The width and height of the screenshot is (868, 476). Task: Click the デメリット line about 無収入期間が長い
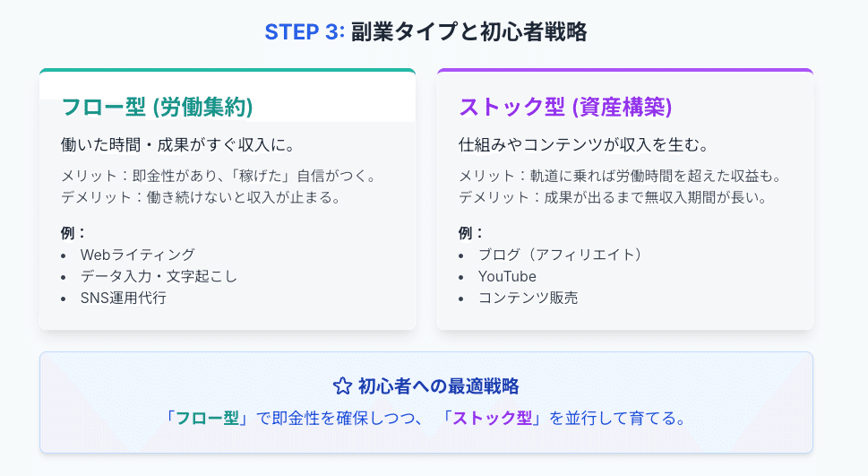coord(613,197)
